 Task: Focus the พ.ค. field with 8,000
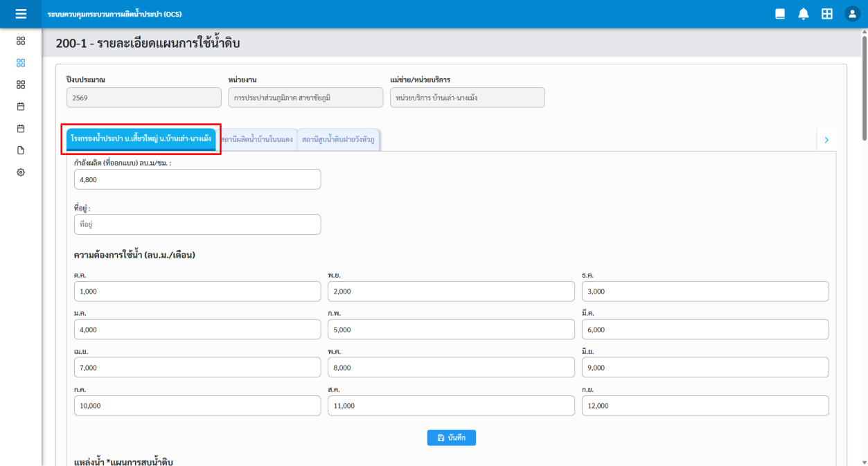click(451, 368)
